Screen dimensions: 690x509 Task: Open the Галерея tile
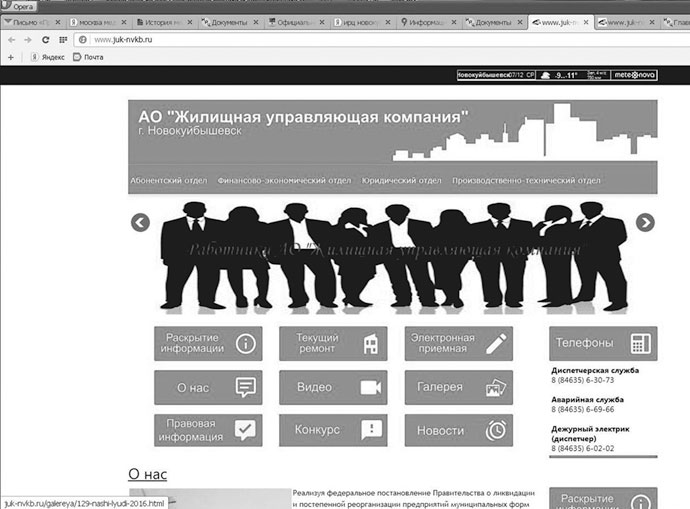tap(459, 388)
